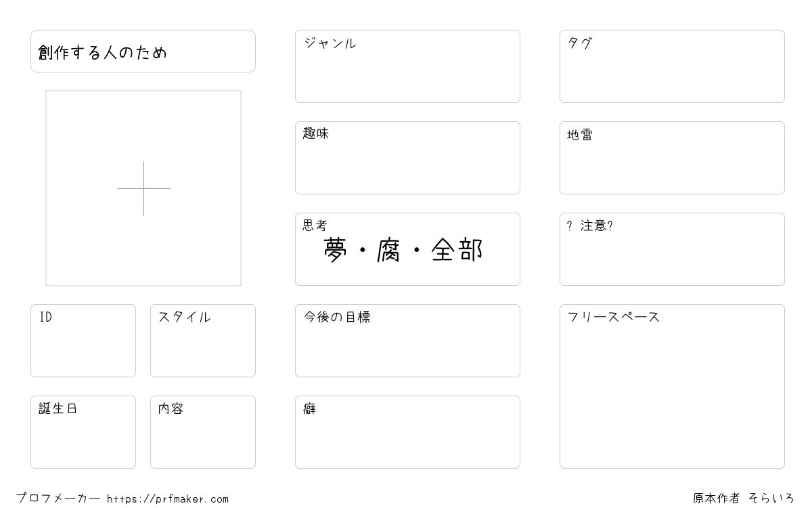Click the プロフメーカー footer label

pos(58,499)
